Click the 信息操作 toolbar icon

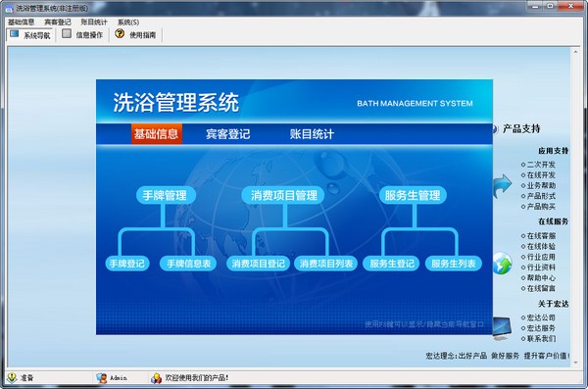[67, 33]
